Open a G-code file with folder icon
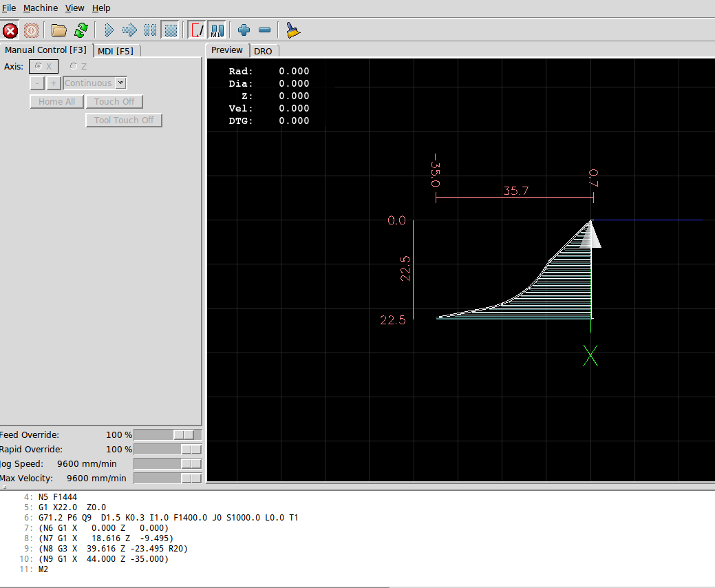Screen dimensions: 715x588 click(x=59, y=30)
